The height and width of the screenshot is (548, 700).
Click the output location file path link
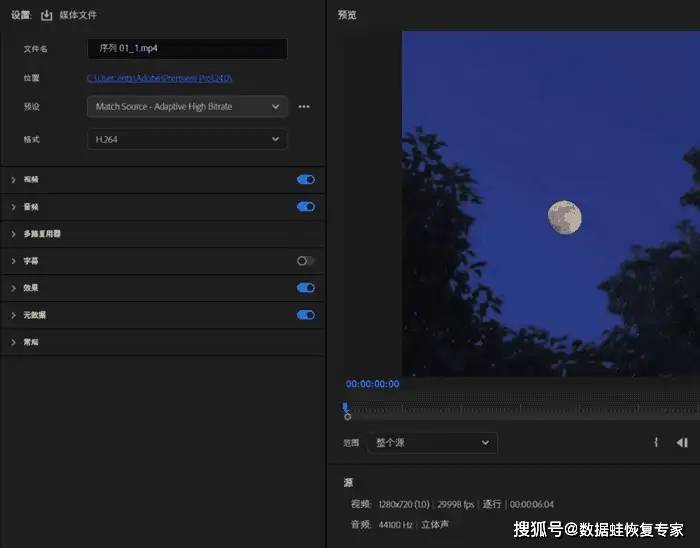click(x=160, y=78)
